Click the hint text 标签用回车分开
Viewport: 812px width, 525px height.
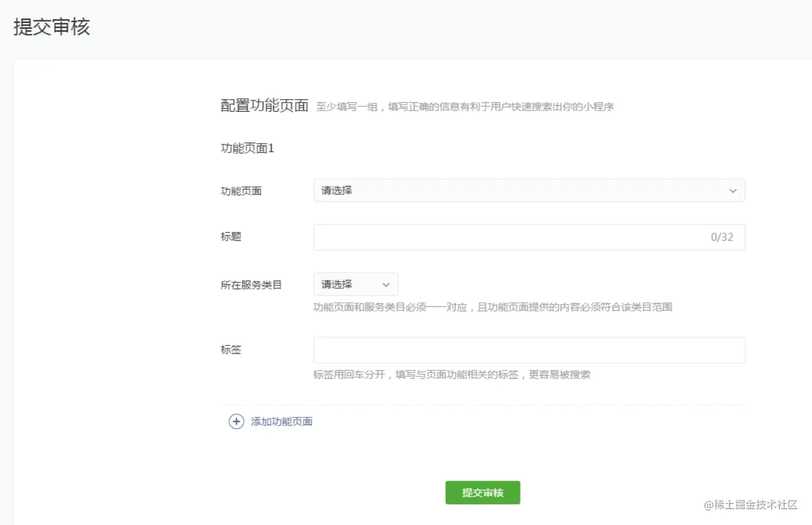click(452, 375)
